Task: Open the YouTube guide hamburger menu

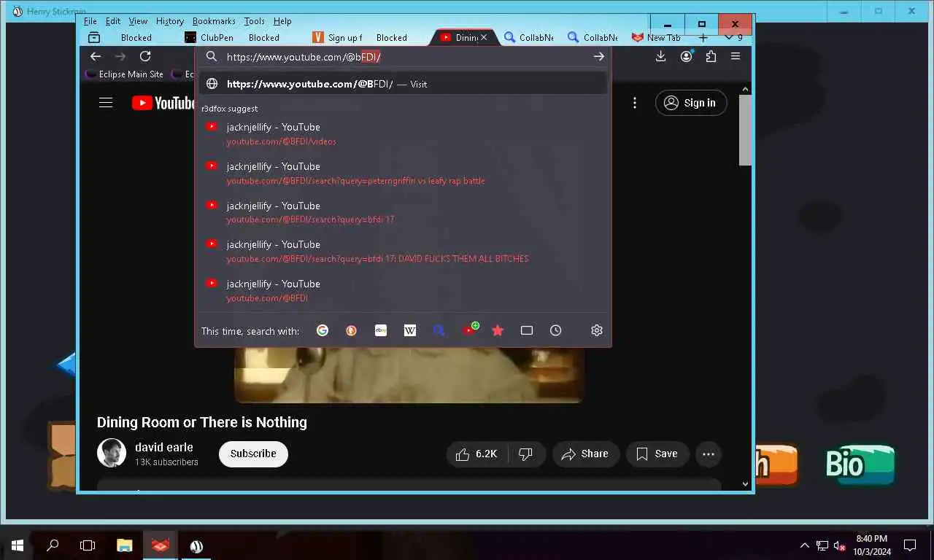Action: [106, 103]
